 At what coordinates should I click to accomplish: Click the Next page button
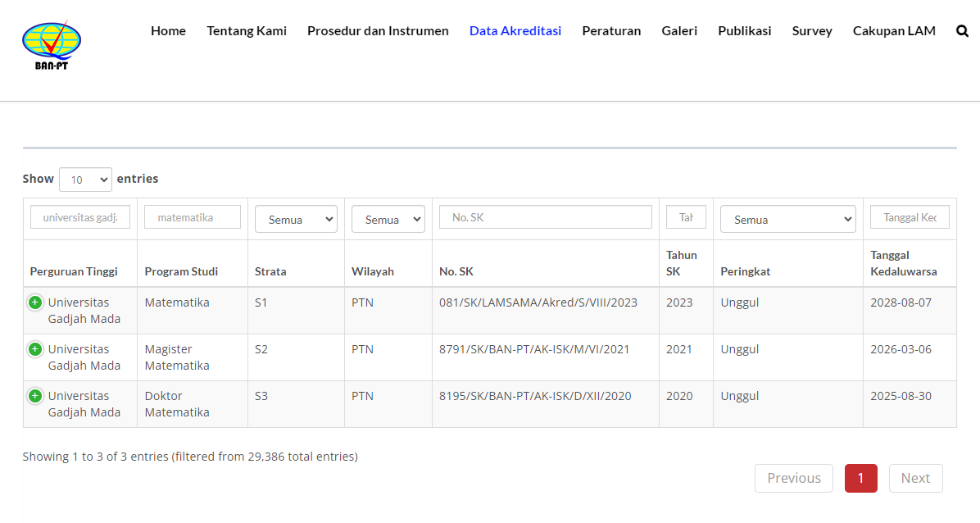(915, 478)
